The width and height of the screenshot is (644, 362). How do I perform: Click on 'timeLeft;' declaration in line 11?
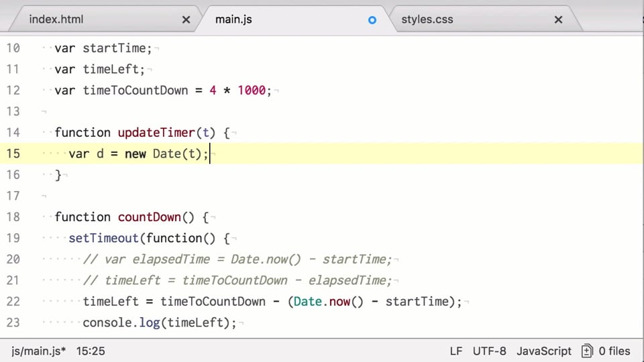point(114,69)
